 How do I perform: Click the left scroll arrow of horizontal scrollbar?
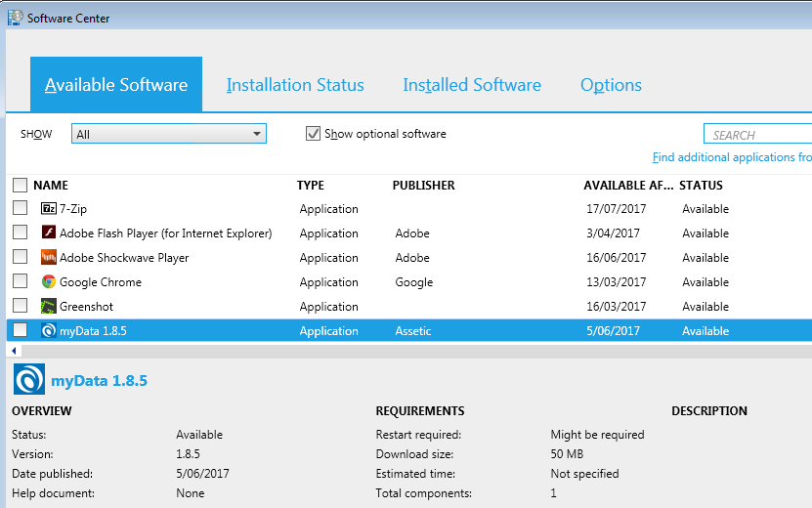(x=14, y=351)
